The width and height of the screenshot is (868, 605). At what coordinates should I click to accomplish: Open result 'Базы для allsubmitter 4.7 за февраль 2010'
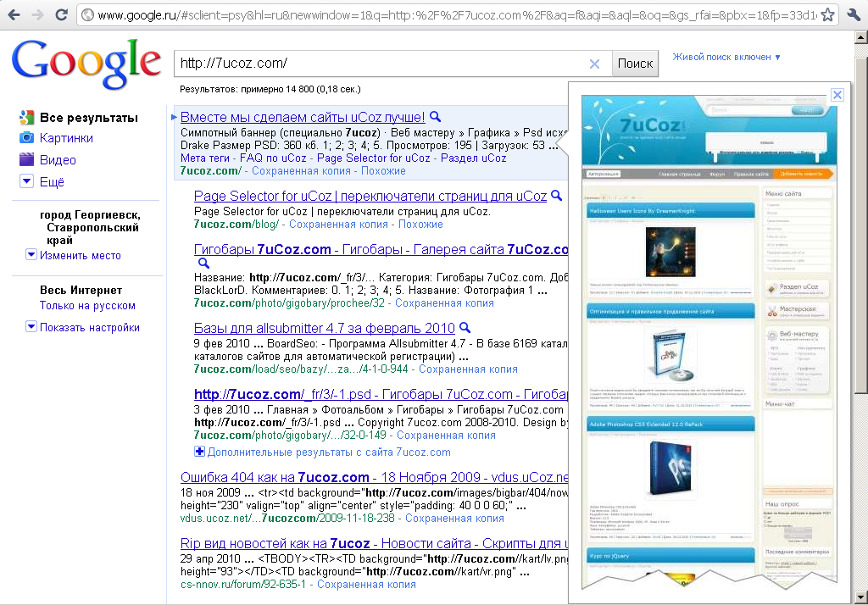325,328
